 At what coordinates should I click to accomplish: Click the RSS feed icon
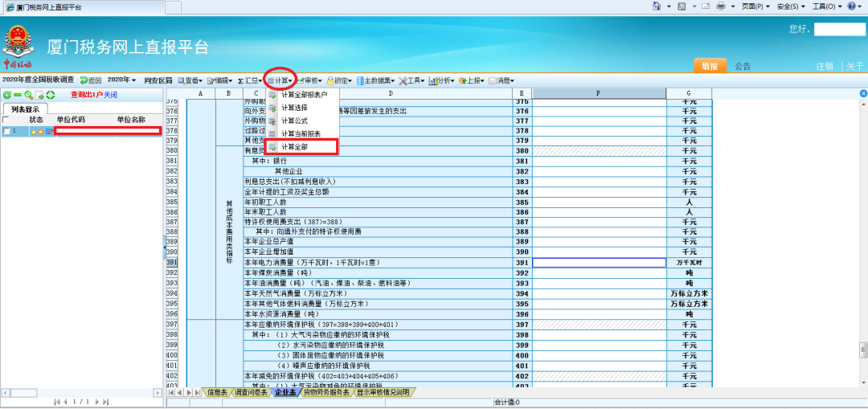pos(682,6)
